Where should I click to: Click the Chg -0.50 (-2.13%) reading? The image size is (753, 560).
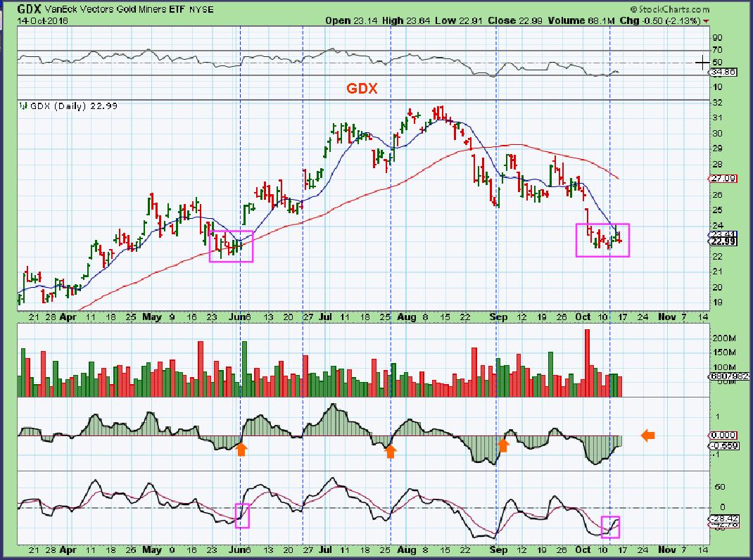tap(660, 20)
